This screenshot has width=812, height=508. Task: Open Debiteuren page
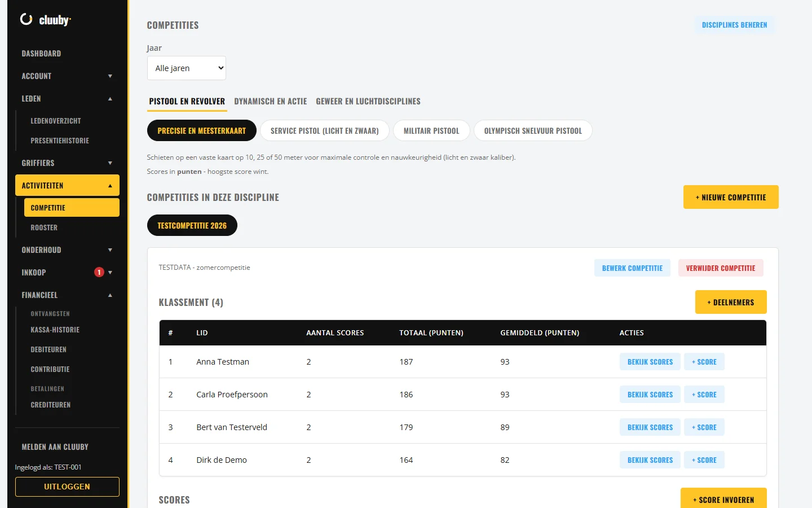coord(72,349)
